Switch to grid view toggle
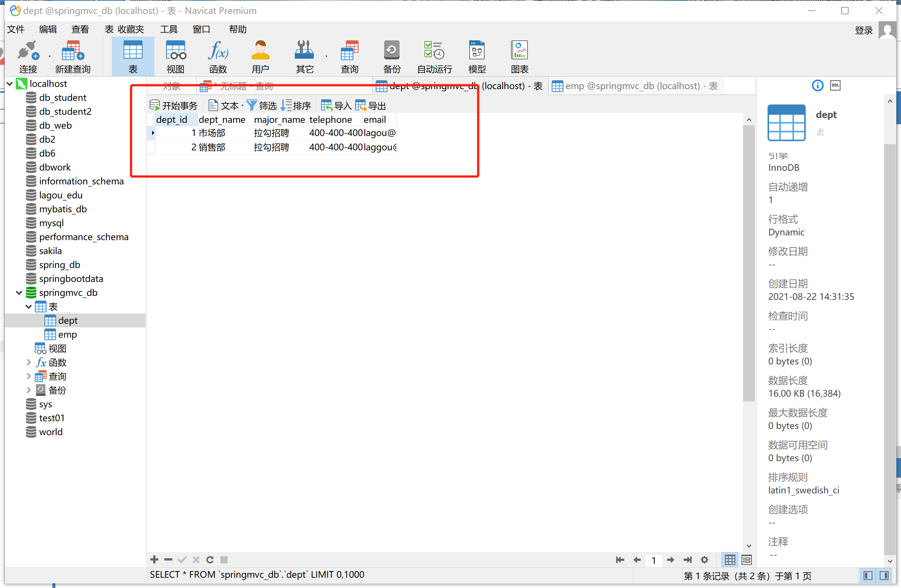901x588 pixels. (730, 559)
